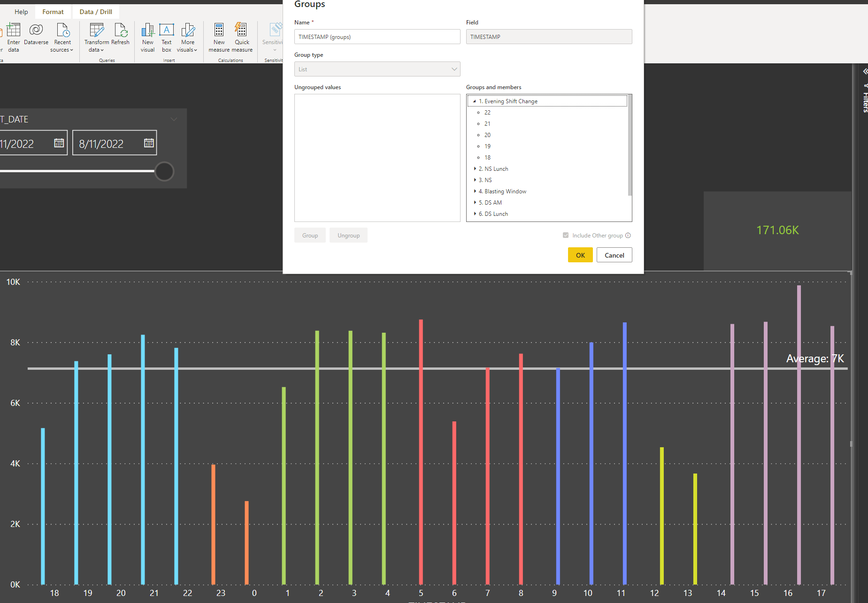868x603 pixels.
Task: Switch to the Format tab
Action: [x=53, y=12]
